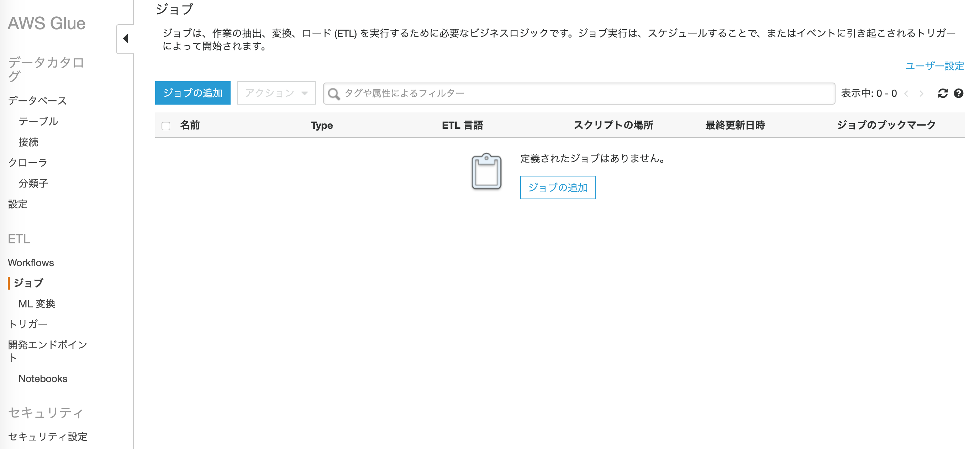Go to the クローラ page
Image resolution: width=980 pixels, height=449 pixels.
click(x=28, y=163)
